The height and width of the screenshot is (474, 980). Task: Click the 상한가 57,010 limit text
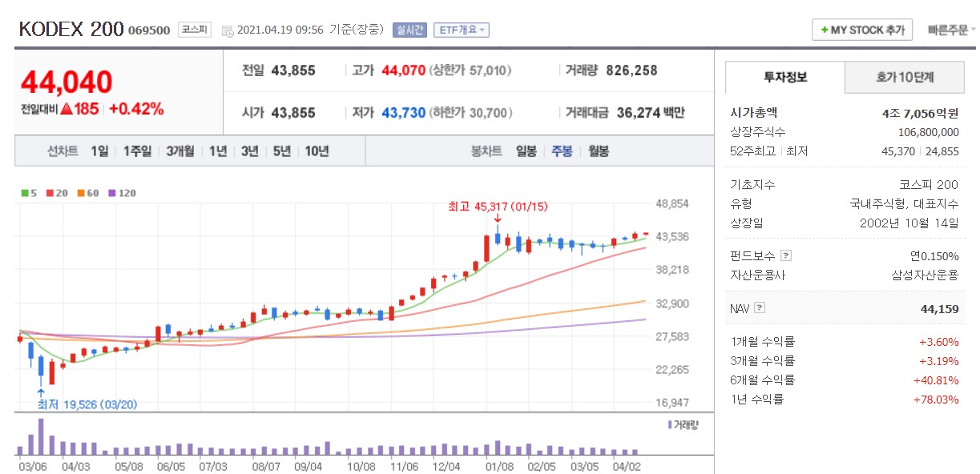pyautogui.click(x=470, y=70)
